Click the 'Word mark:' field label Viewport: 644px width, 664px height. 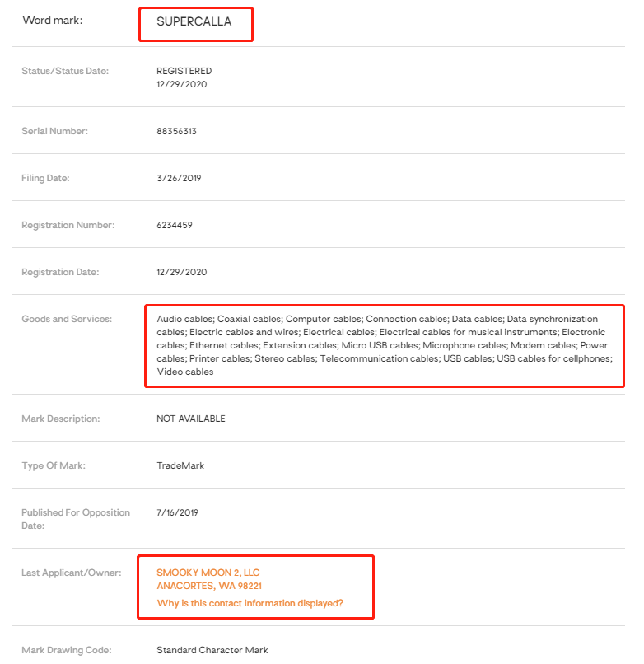click(x=53, y=20)
